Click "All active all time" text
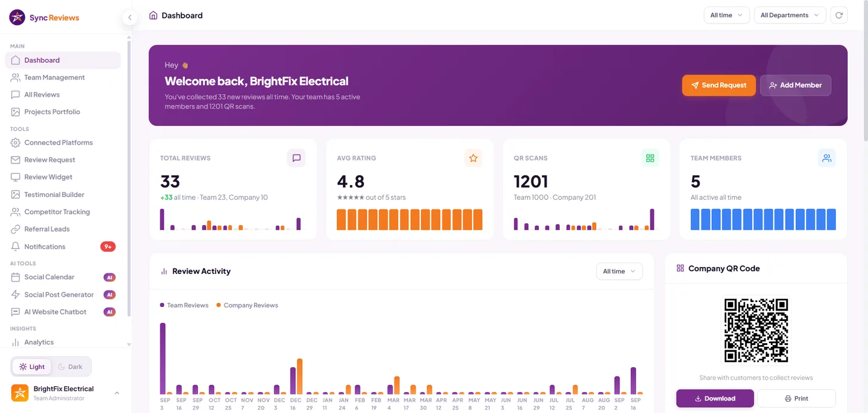The width and height of the screenshot is (868, 413). [716, 198]
